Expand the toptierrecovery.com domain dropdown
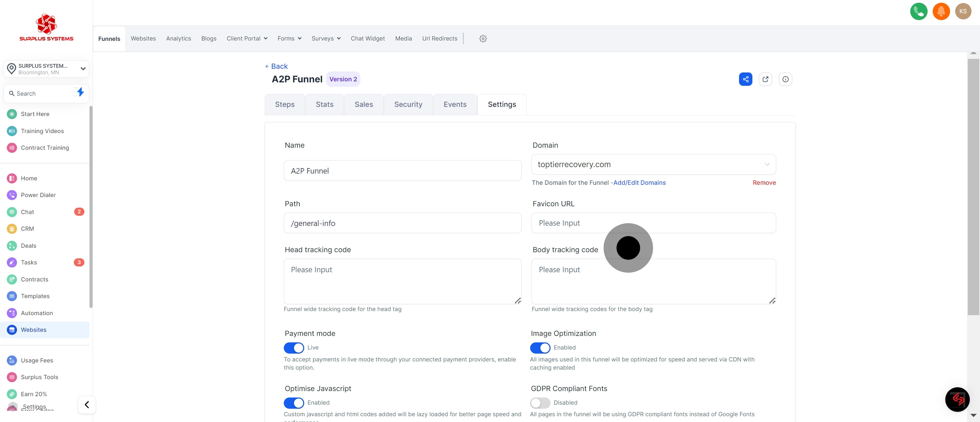The height and width of the screenshot is (422, 980). [653, 164]
